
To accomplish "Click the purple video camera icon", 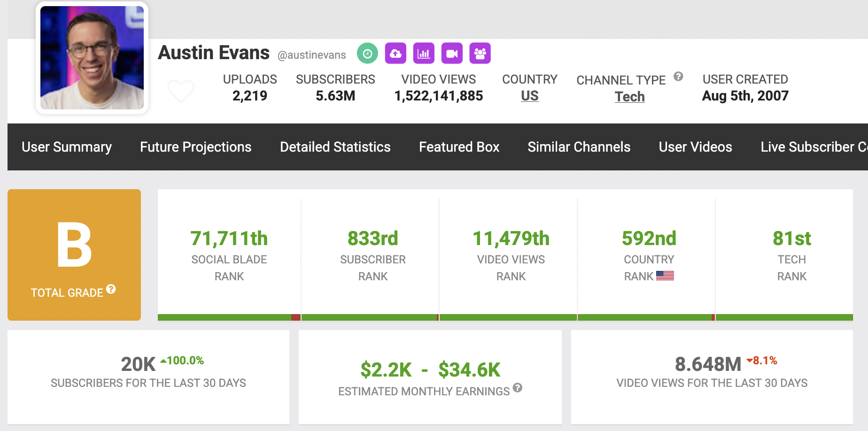I will 452,54.
